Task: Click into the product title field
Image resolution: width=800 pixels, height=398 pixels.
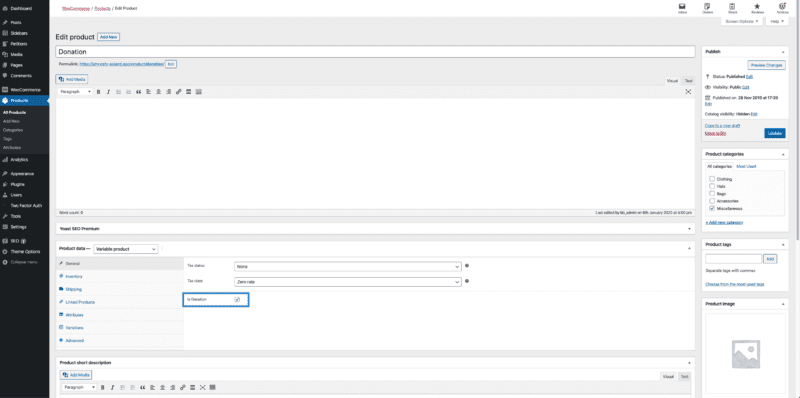Action: coord(375,52)
